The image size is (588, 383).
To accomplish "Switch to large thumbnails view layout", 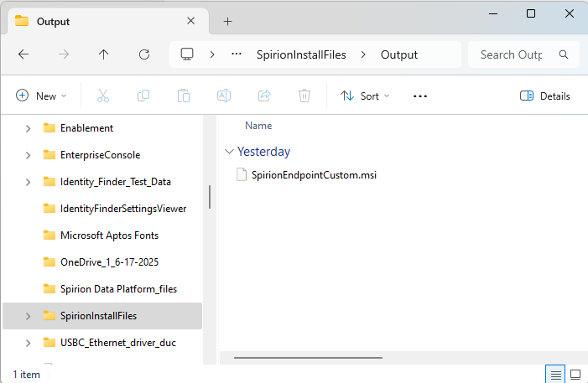I will [575, 374].
